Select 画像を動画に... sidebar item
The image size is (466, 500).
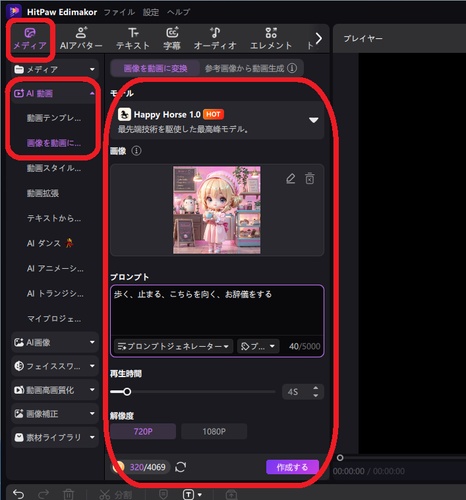(54, 143)
